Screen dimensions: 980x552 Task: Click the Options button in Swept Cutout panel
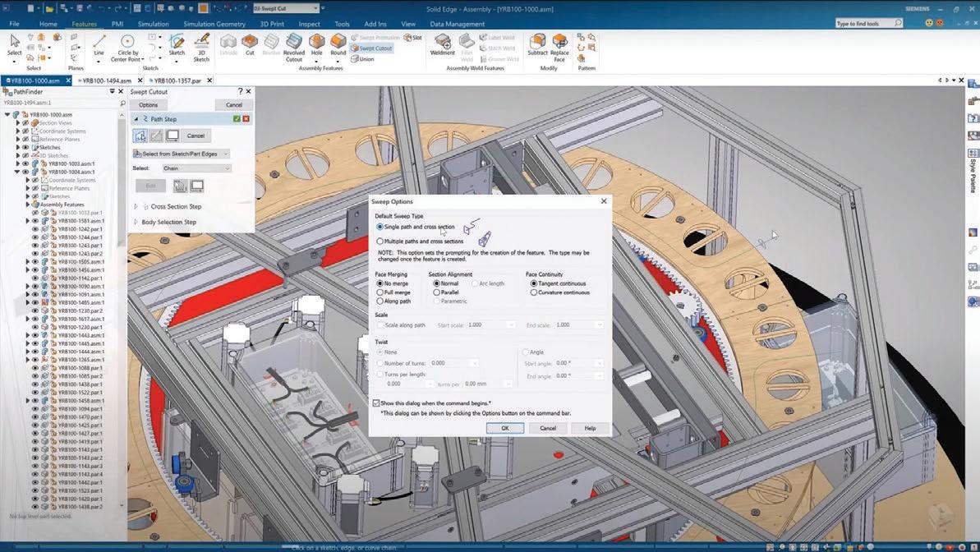pyautogui.click(x=148, y=105)
